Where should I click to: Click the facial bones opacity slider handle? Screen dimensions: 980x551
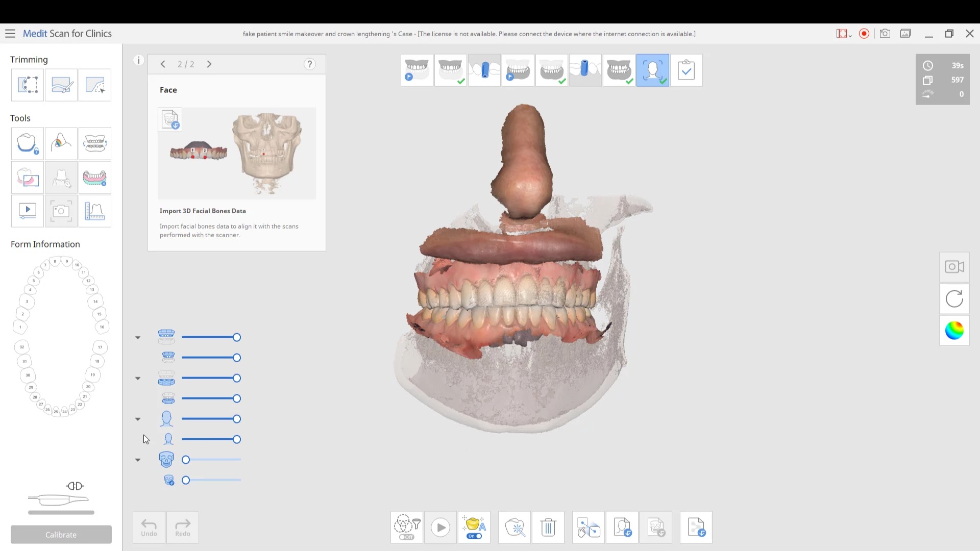tap(186, 460)
